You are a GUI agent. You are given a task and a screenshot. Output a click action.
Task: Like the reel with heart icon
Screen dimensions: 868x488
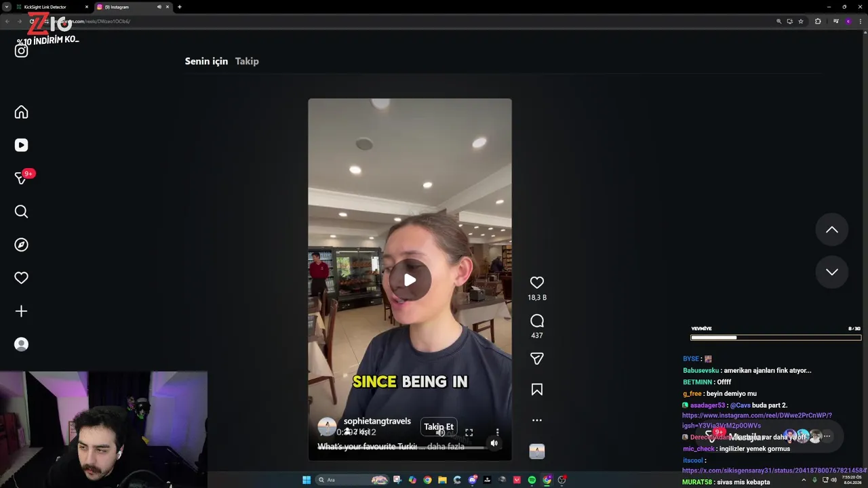(536, 283)
